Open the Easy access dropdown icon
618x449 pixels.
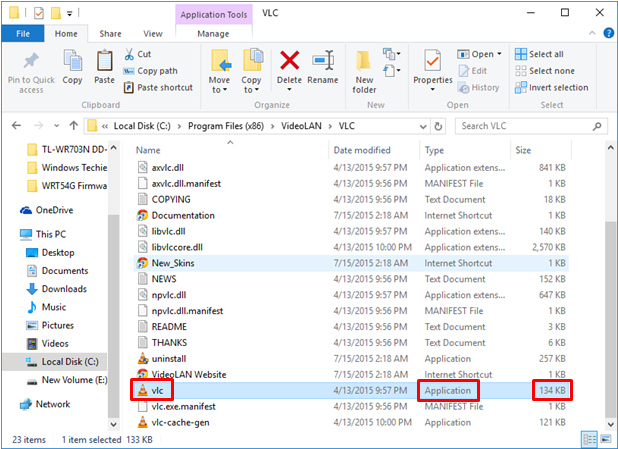[392, 71]
